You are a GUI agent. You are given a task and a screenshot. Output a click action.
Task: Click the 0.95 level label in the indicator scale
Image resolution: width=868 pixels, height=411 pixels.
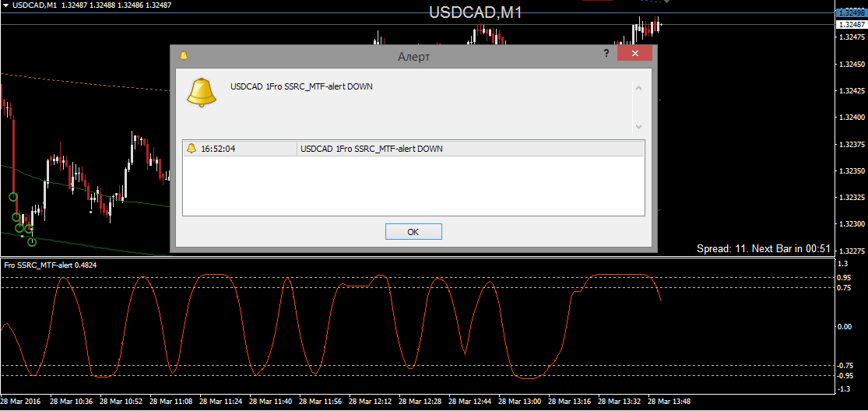click(845, 277)
